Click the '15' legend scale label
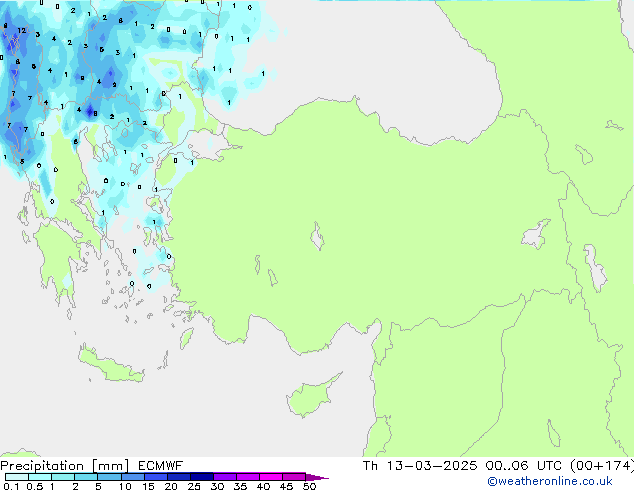Screen dimensions: 634x490 pyautogui.click(x=148, y=486)
